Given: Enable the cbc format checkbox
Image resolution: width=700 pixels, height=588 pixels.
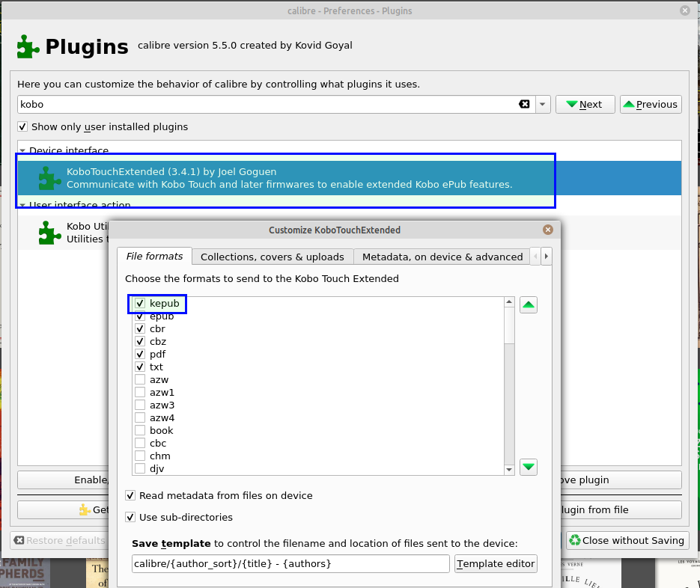Looking at the screenshot, I should pos(140,444).
